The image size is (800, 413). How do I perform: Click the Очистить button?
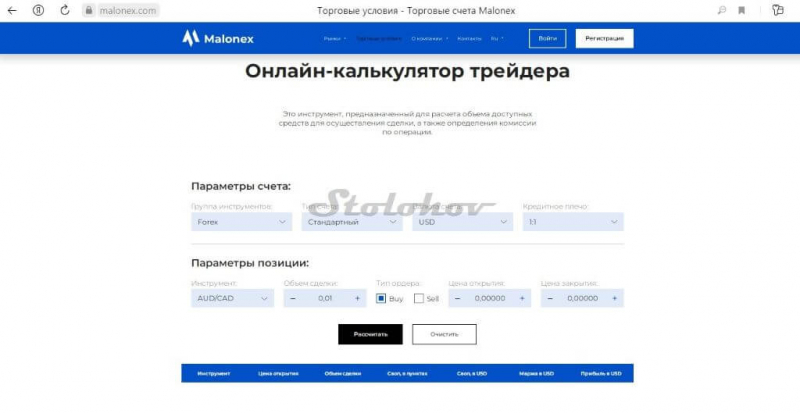(x=444, y=334)
